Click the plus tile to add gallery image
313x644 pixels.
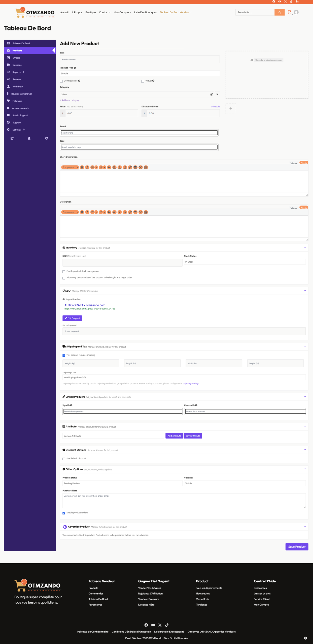click(230, 108)
